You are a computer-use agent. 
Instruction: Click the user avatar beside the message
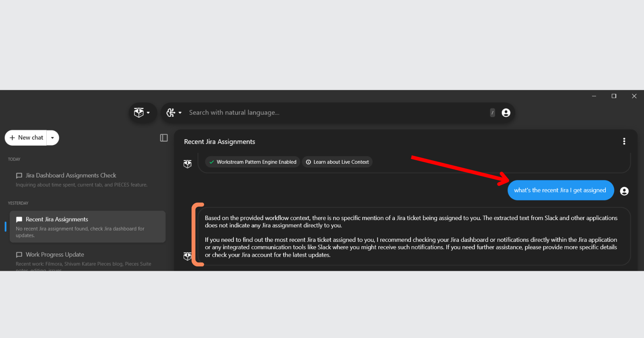tap(624, 191)
